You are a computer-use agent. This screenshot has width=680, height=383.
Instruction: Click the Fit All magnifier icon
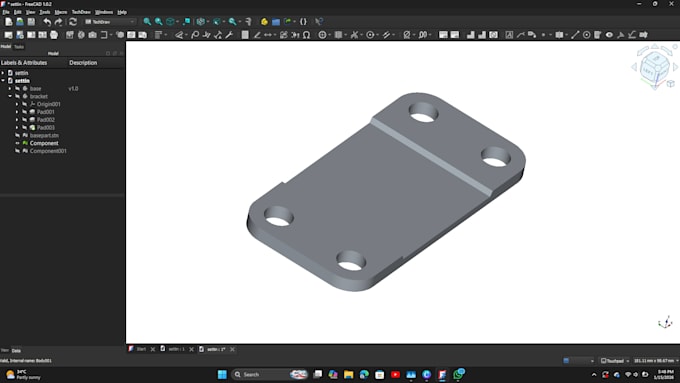click(147, 22)
